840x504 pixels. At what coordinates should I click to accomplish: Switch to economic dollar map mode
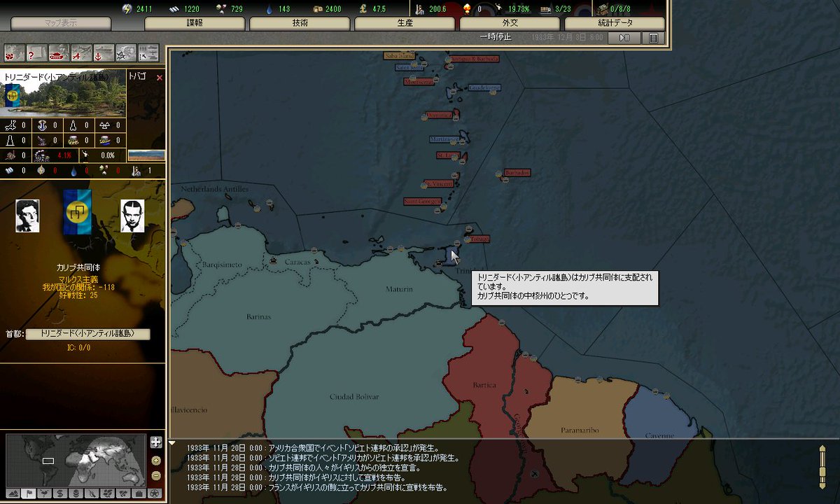pos(60,493)
